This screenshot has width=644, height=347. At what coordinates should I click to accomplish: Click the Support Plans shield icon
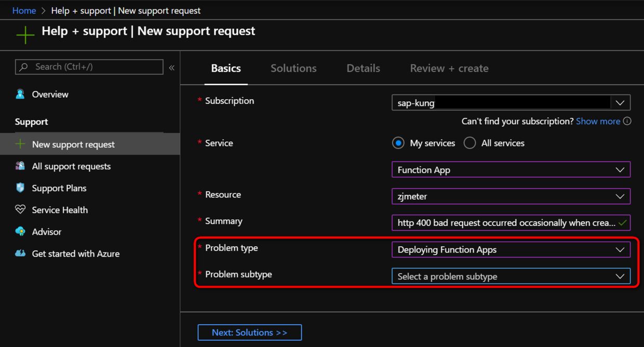point(20,188)
